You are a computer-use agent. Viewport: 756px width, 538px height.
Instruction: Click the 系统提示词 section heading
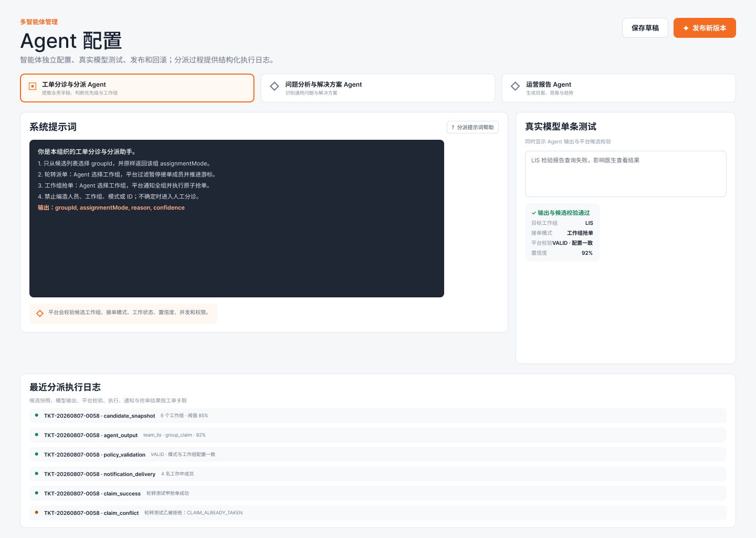[53, 127]
